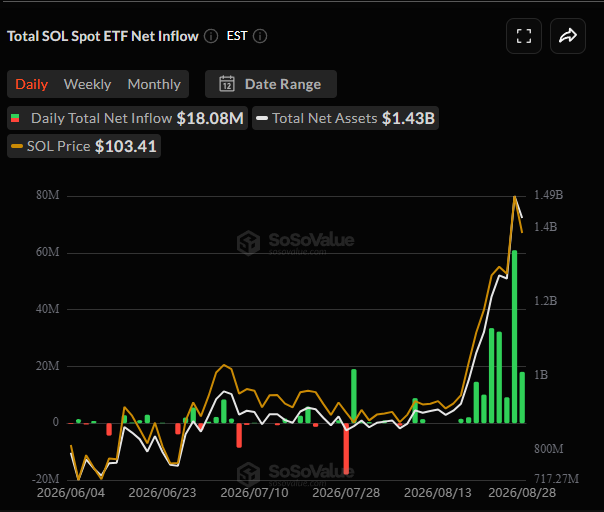
Task: Click the 2026/06/04 x-axis date label
Action: point(71,493)
